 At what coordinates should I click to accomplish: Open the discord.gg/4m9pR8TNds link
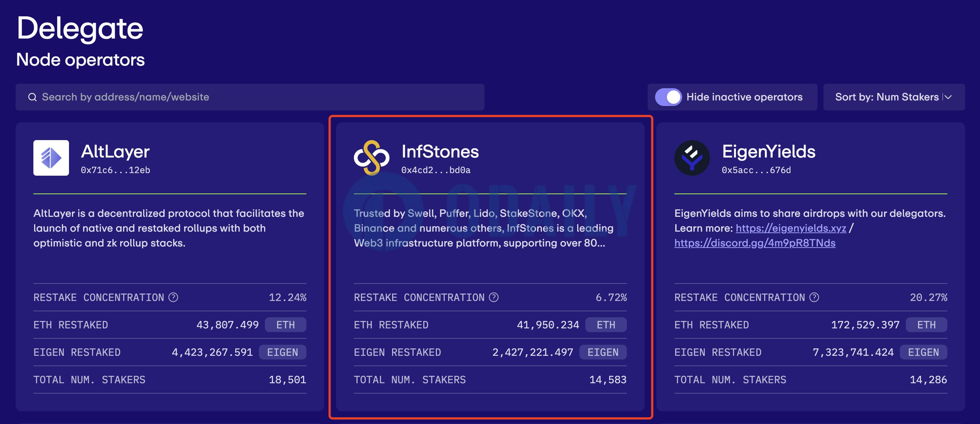pos(755,243)
